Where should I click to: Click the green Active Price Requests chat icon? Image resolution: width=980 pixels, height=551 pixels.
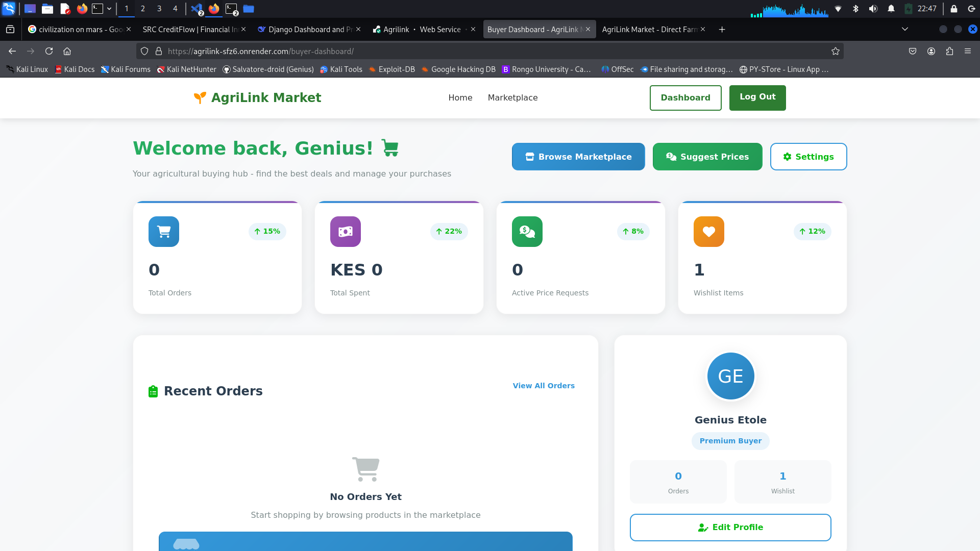pyautogui.click(x=527, y=232)
